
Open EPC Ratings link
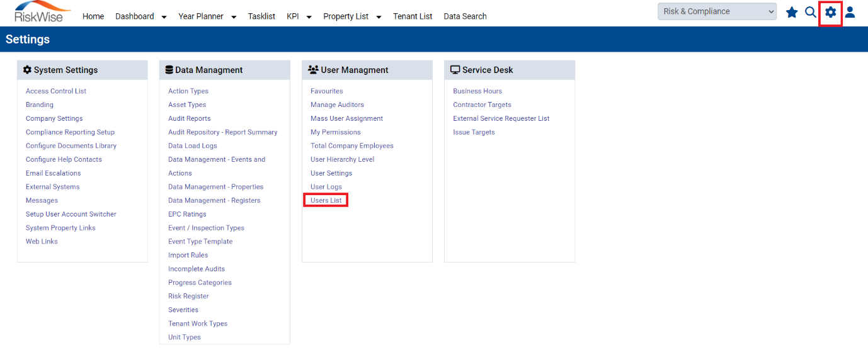187,215
